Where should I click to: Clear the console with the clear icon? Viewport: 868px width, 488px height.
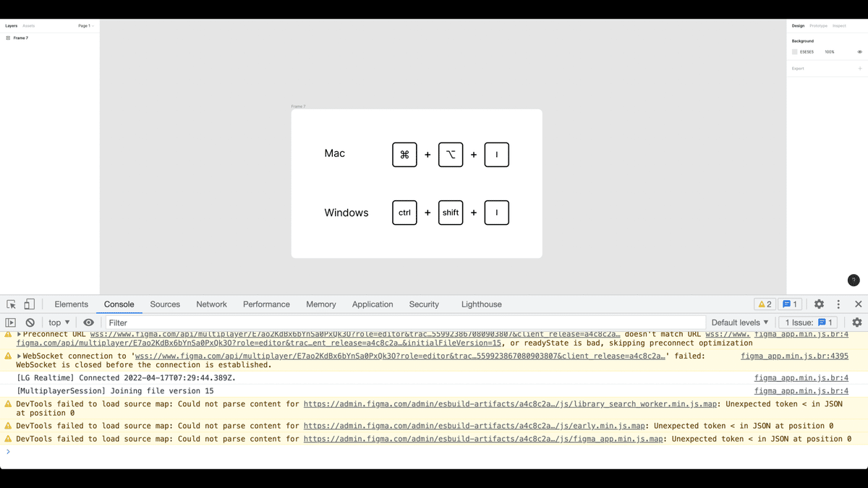pyautogui.click(x=30, y=322)
